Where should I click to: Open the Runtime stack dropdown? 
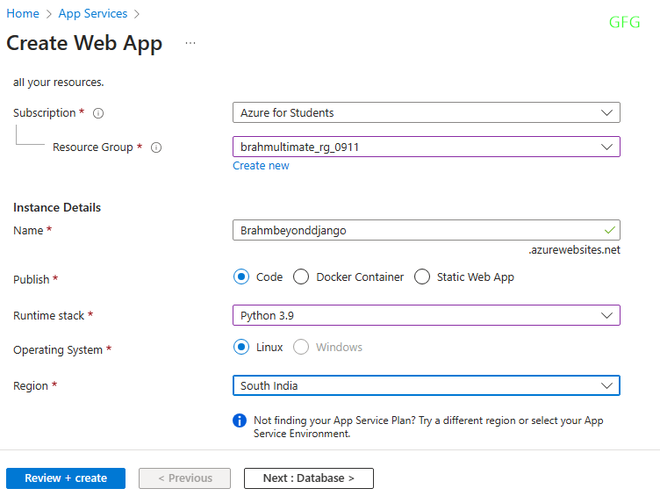pos(425,315)
